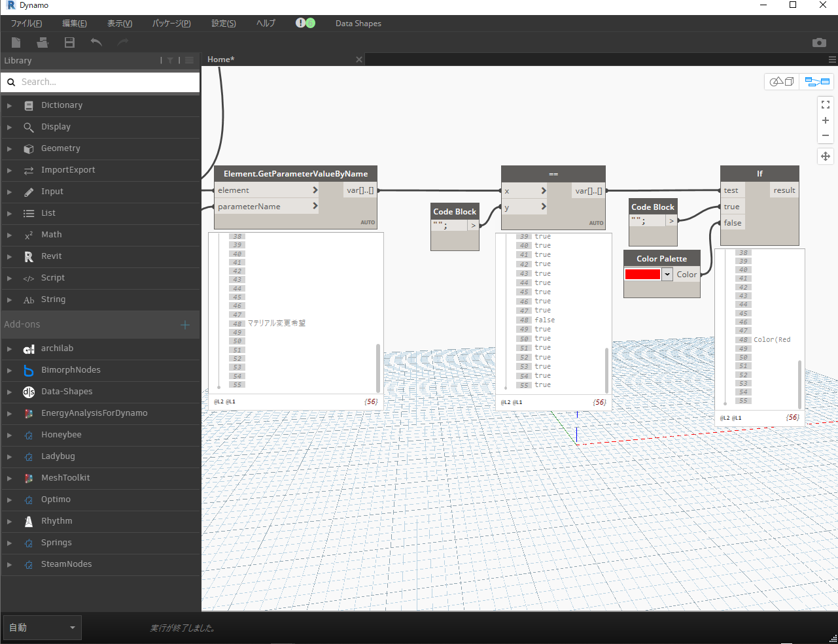Click the Undo arrow icon
Image resolution: width=838 pixels, height=644 pixels.
coord(96,42)
